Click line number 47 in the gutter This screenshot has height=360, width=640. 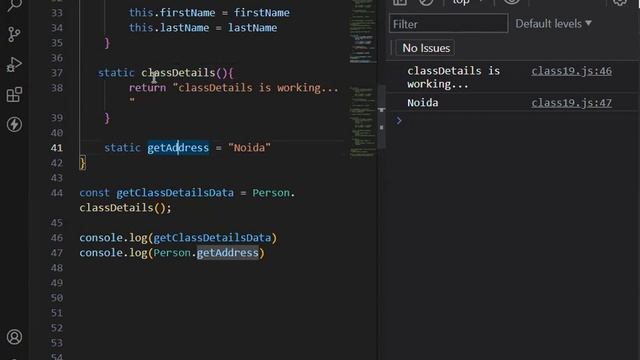coord(57,253)
